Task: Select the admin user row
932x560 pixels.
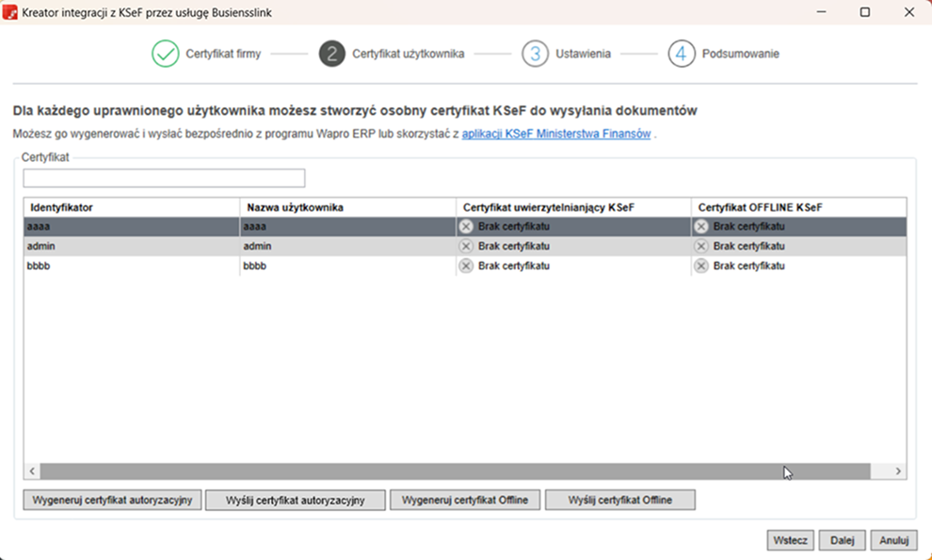Action: pyautogui.click(x=131, y=246)
